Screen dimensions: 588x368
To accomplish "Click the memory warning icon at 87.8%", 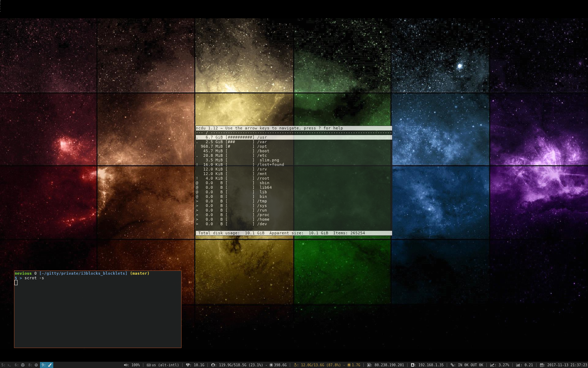I will pos(296,365).
